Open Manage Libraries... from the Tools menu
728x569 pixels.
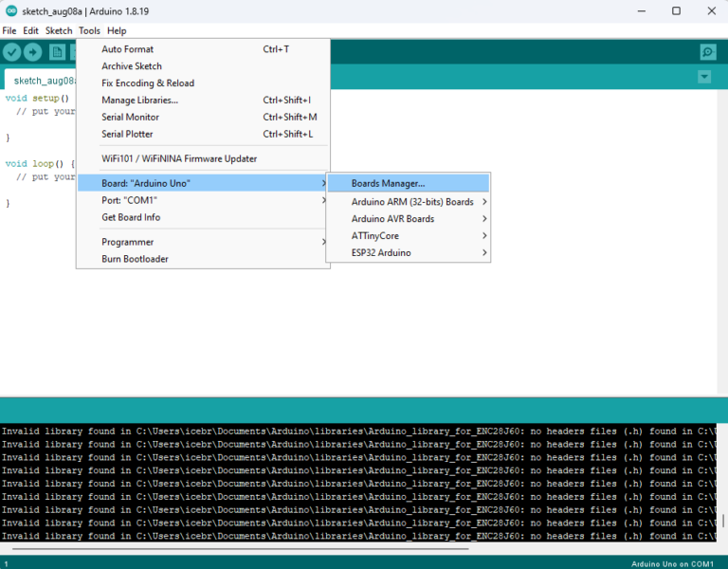coord(139,101)
